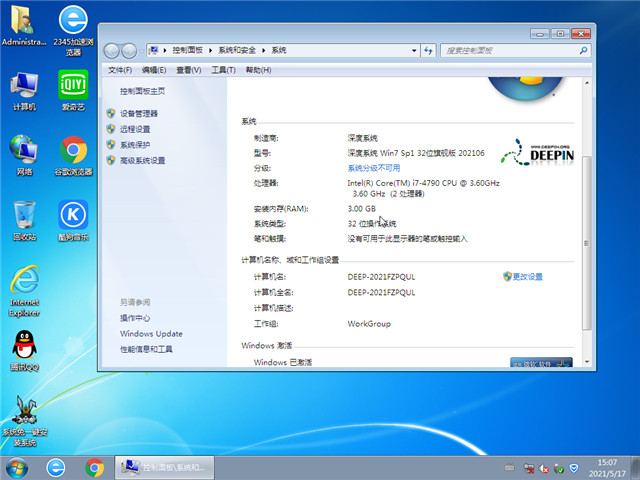Select 控制面板 in the breadcrumb path
This screenshot has height=480, width=640.
click(187, 50)
